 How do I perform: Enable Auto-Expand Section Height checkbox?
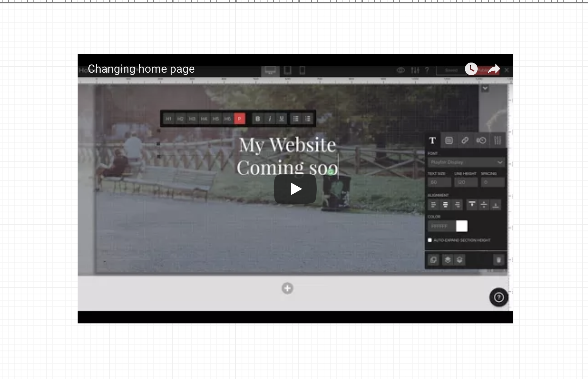pos(430,240)
